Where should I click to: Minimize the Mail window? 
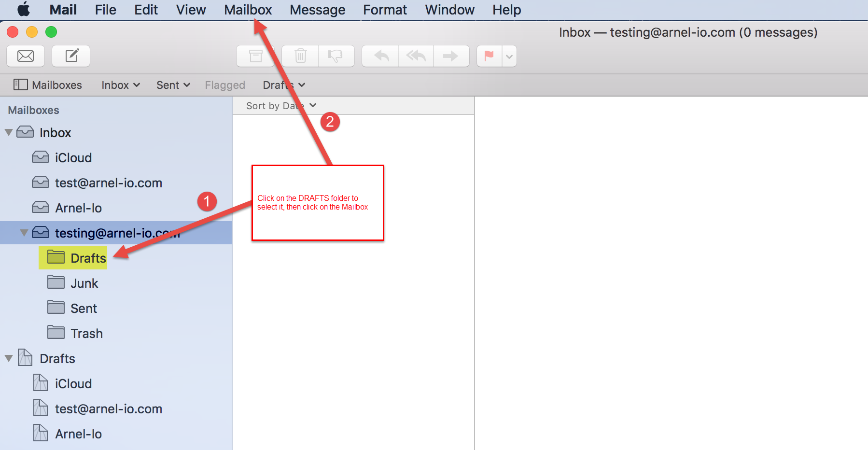coord(32,32)
